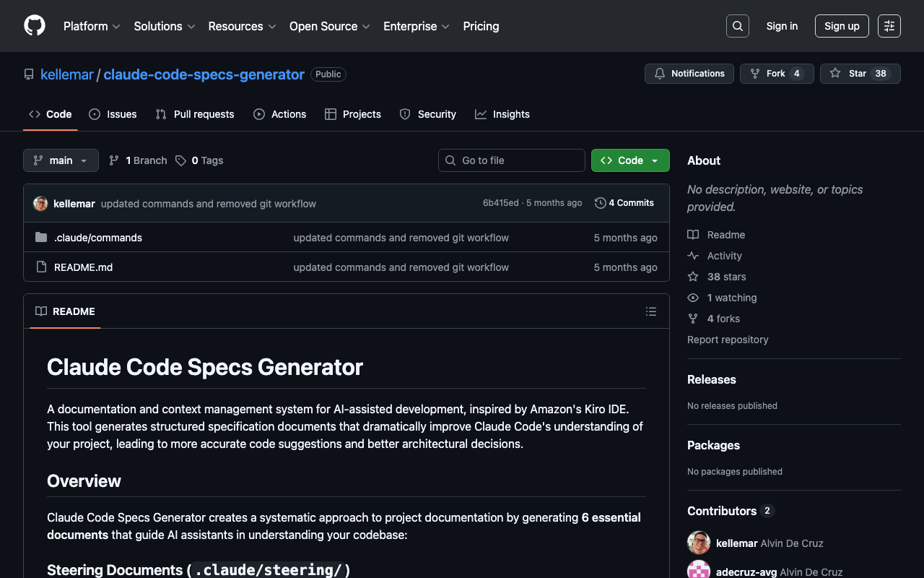Open the README outline list icon
Screen dimensions: 924x578
pyautogui.click(x=650, y=311)
